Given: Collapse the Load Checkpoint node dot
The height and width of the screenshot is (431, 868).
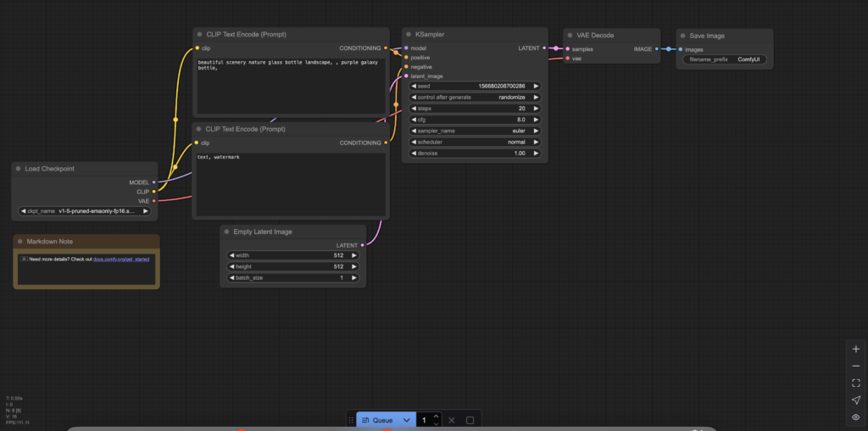Looking at the screenshot, I should [18, 169].
